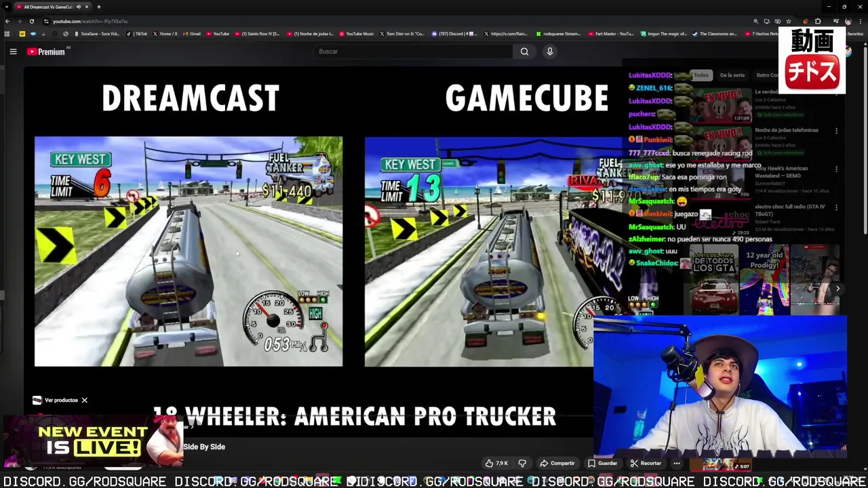
Task: Open options for electro choc video
Action: click(836, 207)
